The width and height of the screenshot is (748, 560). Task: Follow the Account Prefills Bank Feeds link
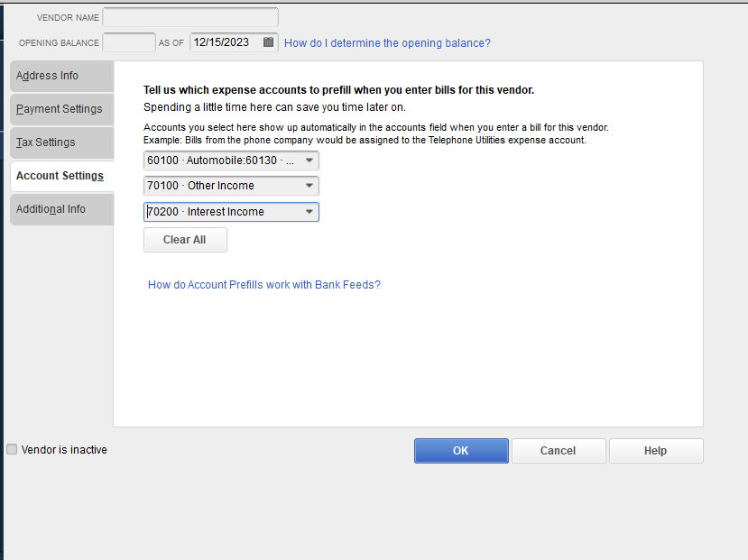click(264, 285)
